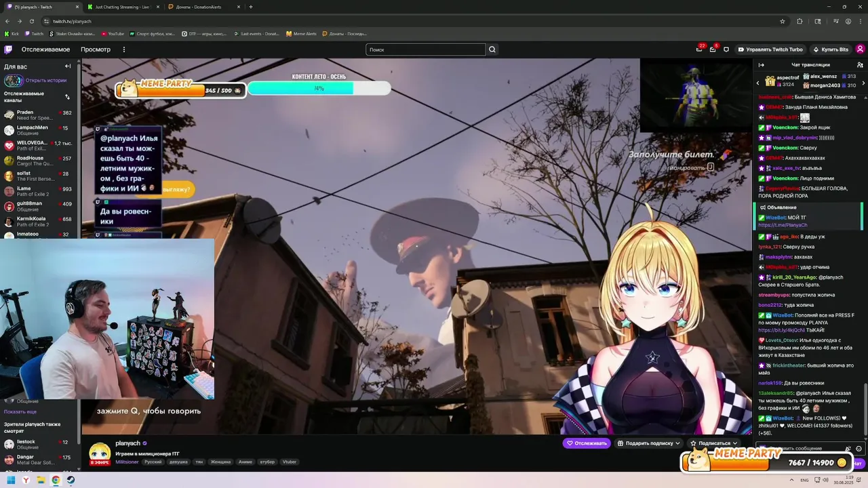Viewport: 868px width, 488px height.
Task: Open Steam from the taskbar
Action: click(x=71, y=480)
